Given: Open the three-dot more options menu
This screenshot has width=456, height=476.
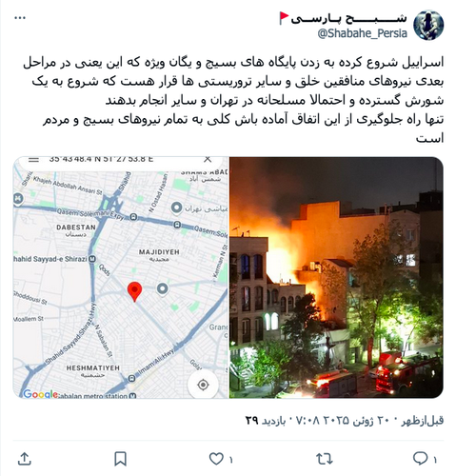Looking at the screenshot, I should click(20, 18).
